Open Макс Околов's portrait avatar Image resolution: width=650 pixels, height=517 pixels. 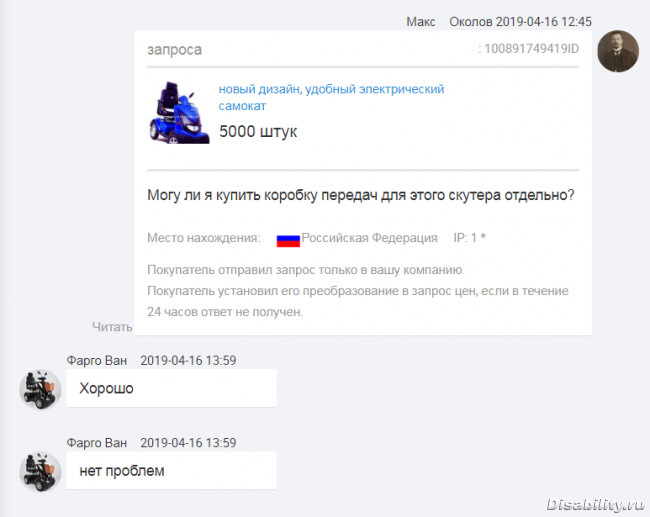[x=618, y=51]
